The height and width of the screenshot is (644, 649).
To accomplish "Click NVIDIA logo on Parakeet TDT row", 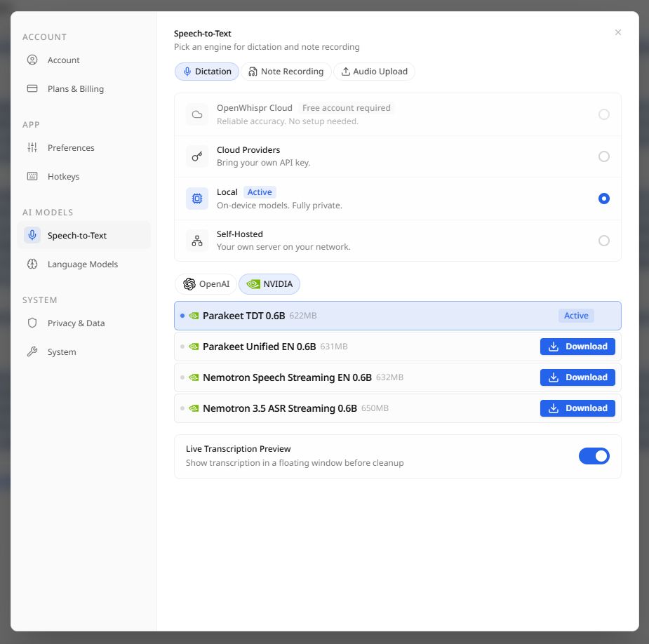I will (x=194, y=316).
